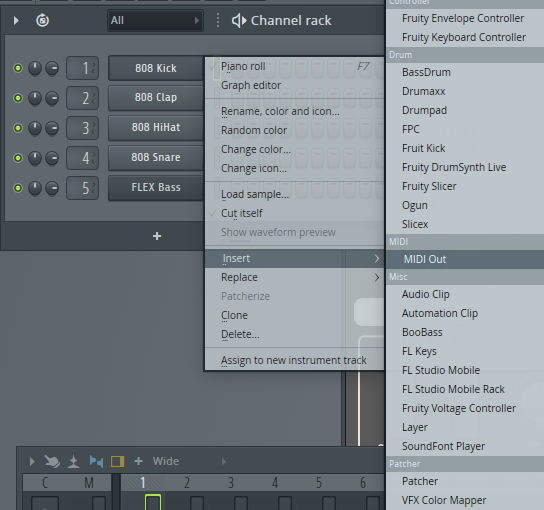Insert Fruity Slicer plugin
Viewport: 544px width, 510px height.
[465, 187]
